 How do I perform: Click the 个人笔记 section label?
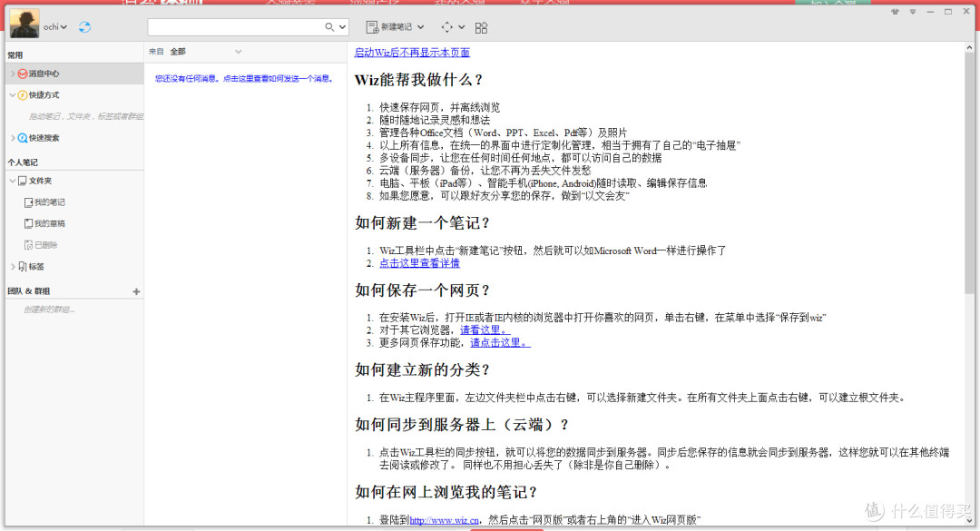(23, 162)
